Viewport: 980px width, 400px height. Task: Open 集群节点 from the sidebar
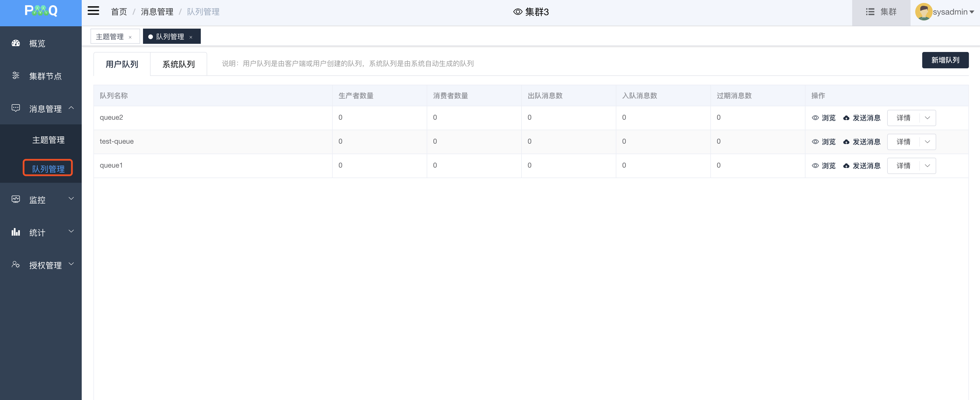[x=45, y=76]
